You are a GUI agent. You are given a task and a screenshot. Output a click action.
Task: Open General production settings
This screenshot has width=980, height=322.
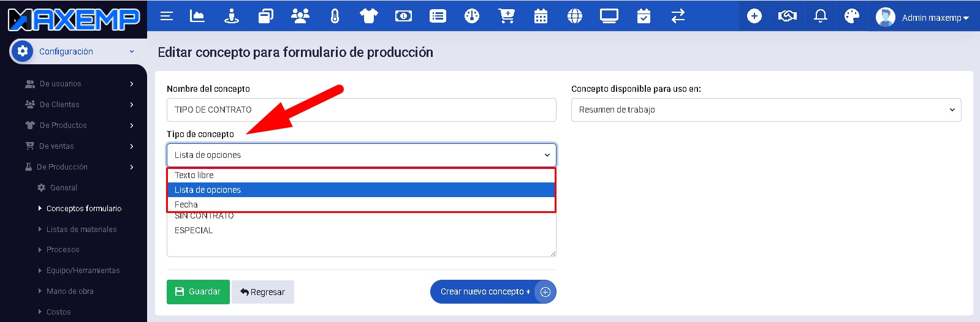click(x=63, y=188)
